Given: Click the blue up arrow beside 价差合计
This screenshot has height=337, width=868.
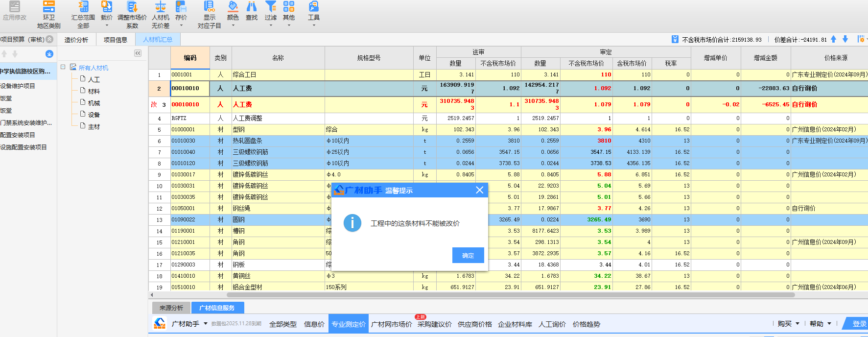Looking at the screenshot, I should pyautogui.click(x=834, y=39).
